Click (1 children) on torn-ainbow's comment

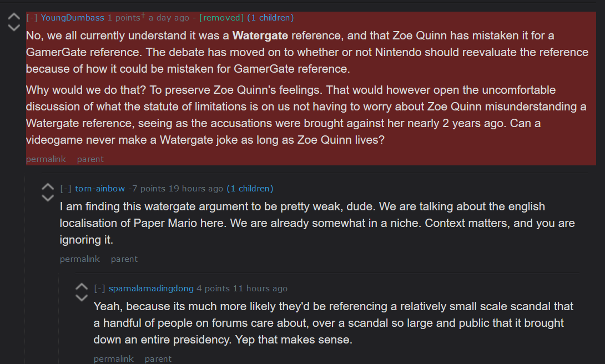click(250, 189)
